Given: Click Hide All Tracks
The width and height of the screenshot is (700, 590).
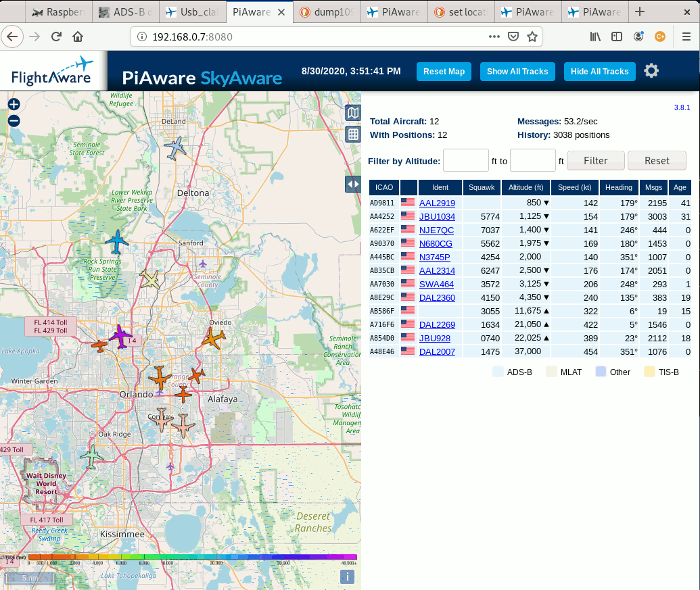Looking at the screenshot, I should tap(599, 72).
